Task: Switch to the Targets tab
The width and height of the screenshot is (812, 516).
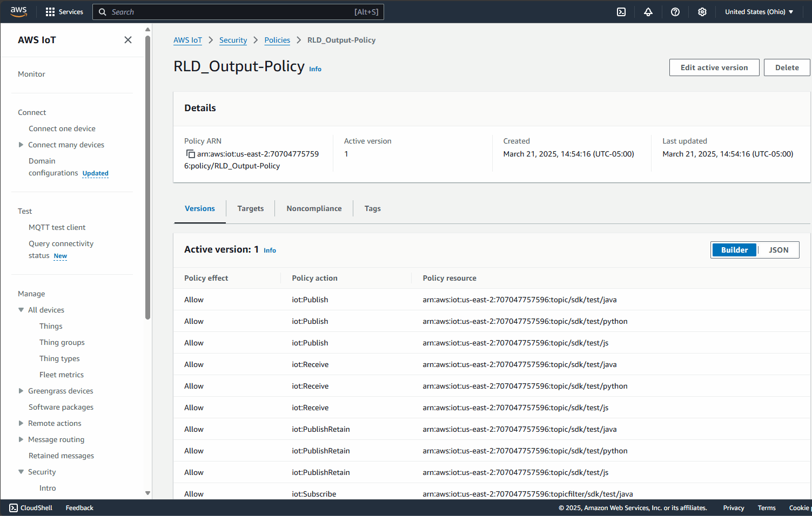Action: click(251, 209)
